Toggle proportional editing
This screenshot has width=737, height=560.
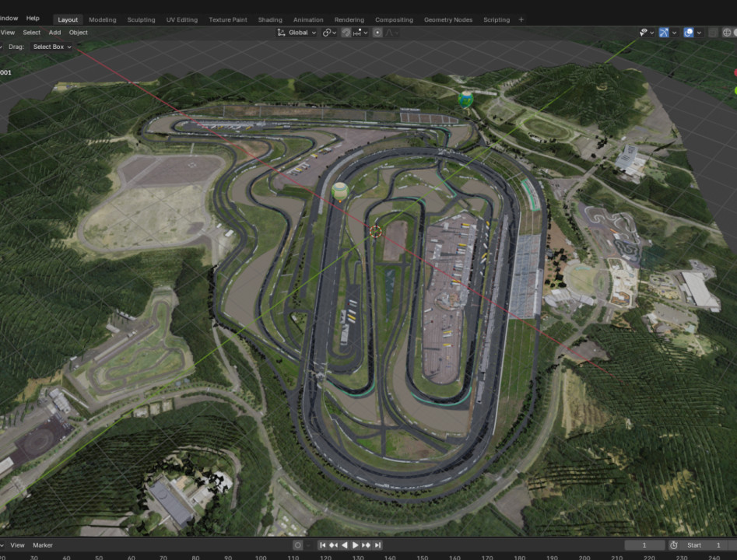tap(377, 33)
